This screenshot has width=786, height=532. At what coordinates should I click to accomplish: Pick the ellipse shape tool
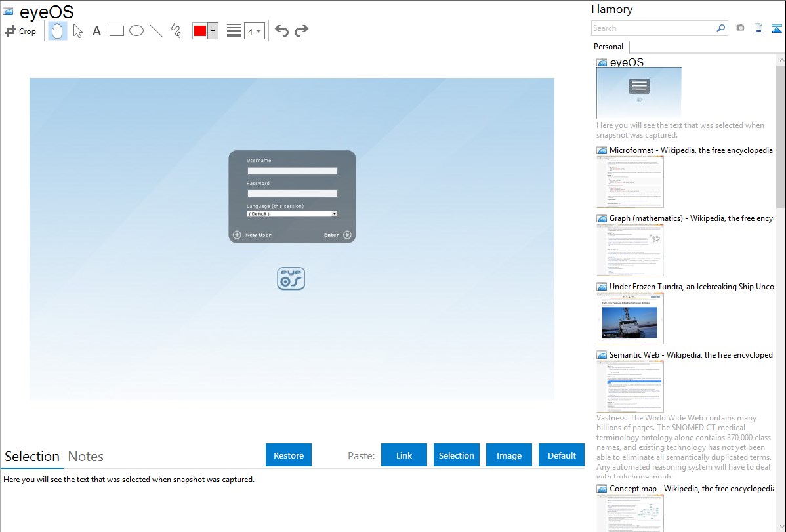point(136,31)
